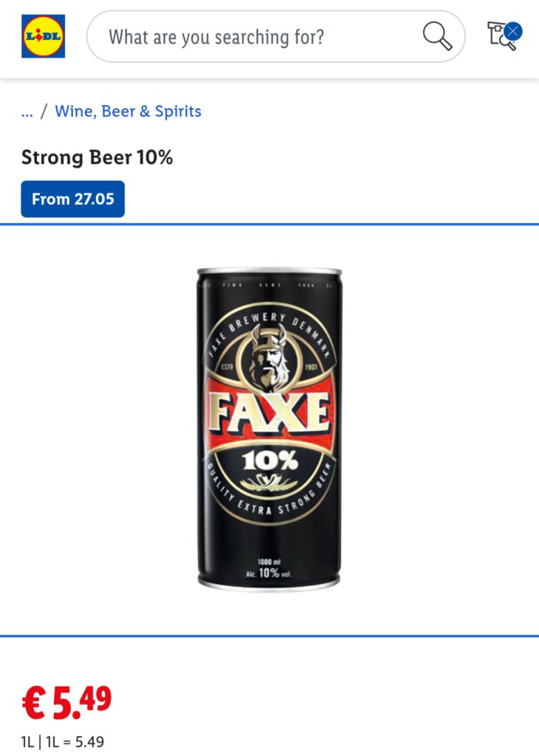Image resolution: width=539 pixels, height=756 pixels.
Task: Focus the 'What are you searching for?' field
Action: tap(275, 36)
